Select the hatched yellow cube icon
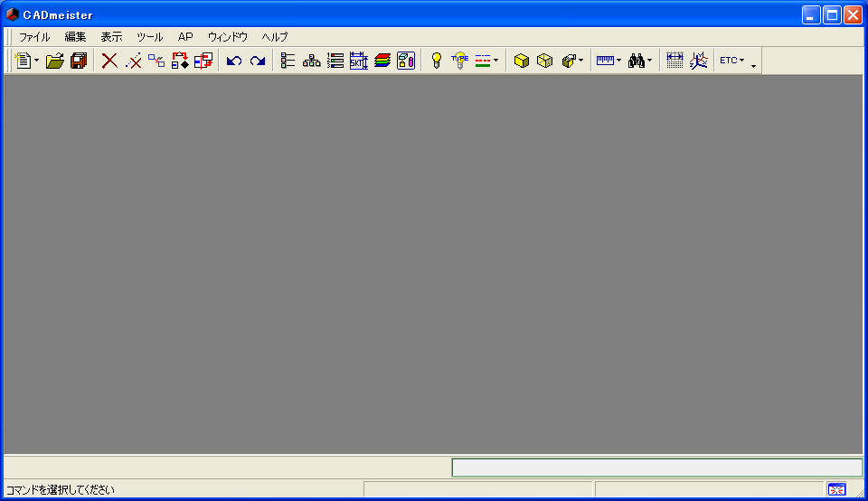868x501 pixels. click(x=544, y=61)
